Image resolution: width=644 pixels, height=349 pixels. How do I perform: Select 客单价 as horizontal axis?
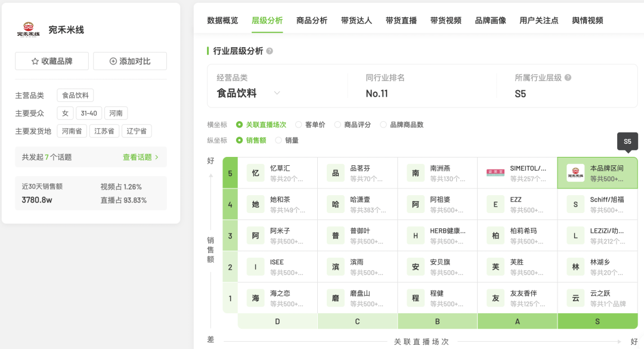[x=311, y=125]
